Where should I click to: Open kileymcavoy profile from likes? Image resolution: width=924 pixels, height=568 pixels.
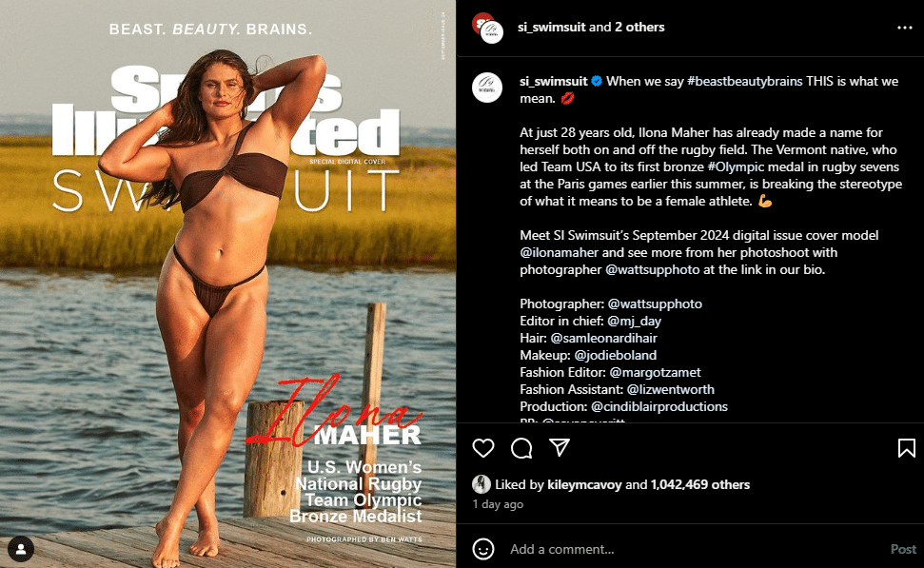point(584,484)
